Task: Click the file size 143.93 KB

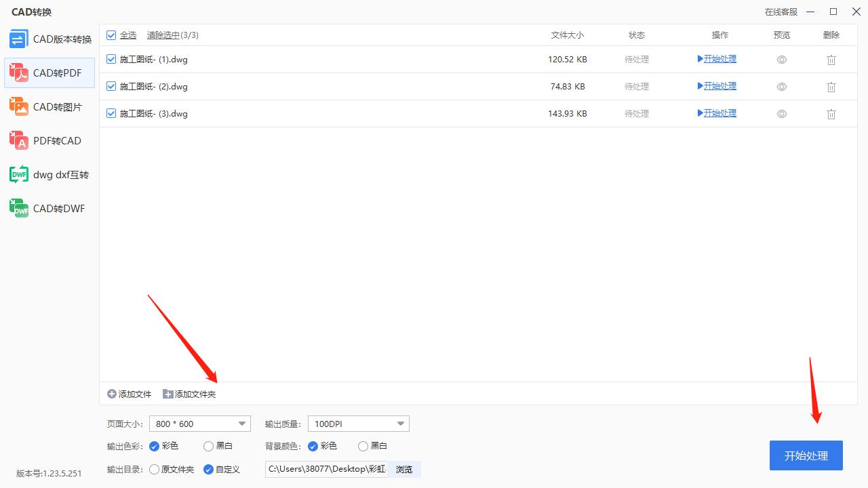Action: (568, 114)
